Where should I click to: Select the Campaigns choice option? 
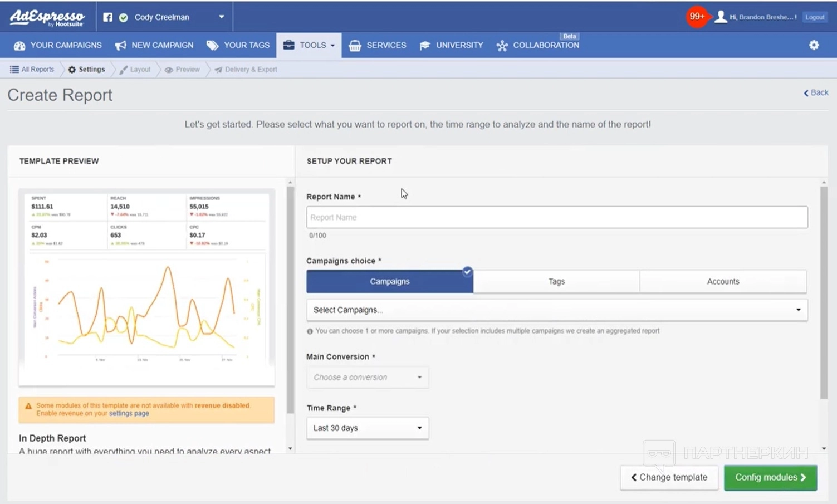[389, 282]
